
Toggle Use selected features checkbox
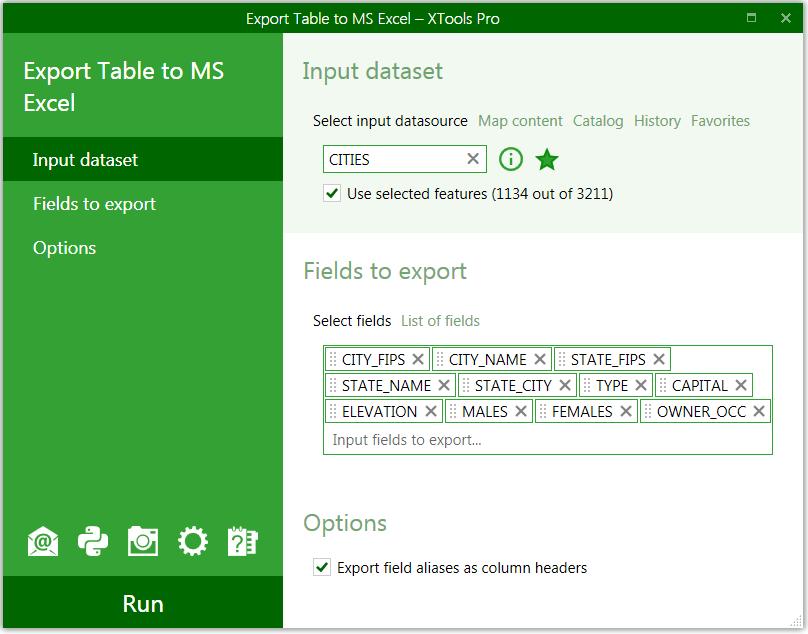pos(332,193)
